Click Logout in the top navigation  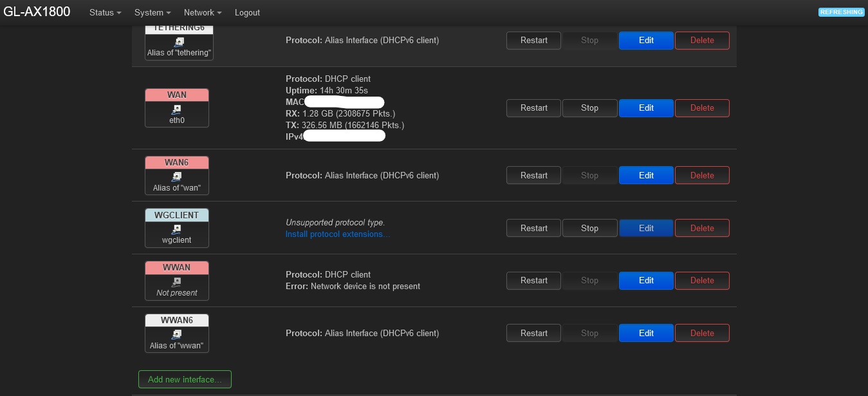pos(247,12)
